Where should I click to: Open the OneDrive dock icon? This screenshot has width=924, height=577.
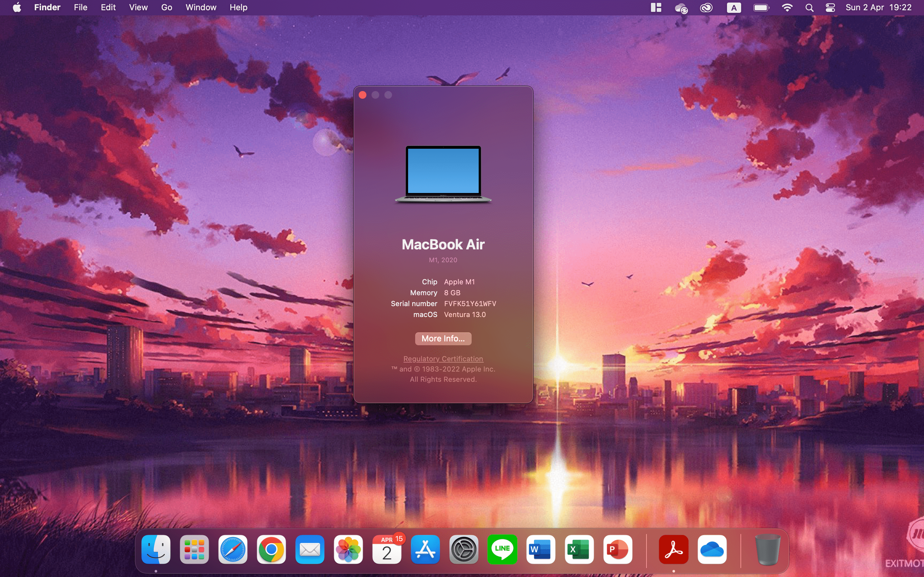(x=712, y=549)
